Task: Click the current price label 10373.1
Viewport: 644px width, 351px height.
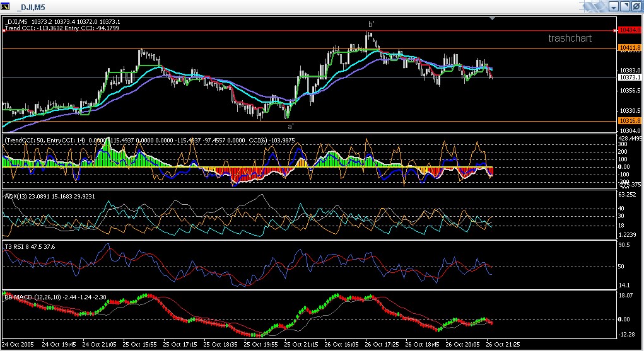Action: click(629, 77)
